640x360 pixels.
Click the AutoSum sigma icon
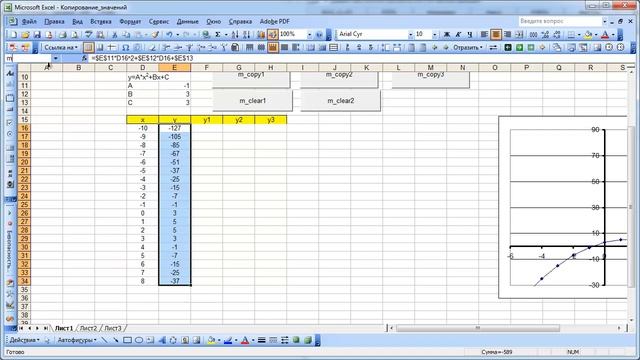218,35
